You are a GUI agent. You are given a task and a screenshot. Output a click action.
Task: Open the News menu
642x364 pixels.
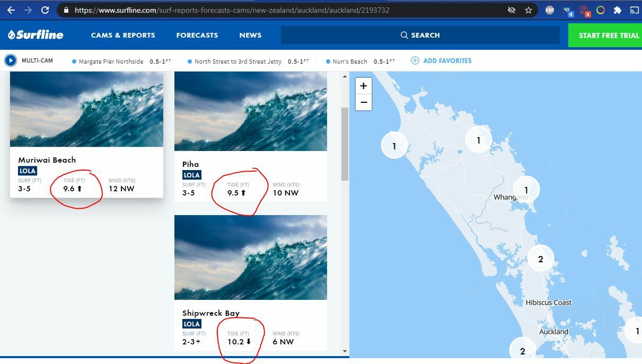[x=250, y=35]
